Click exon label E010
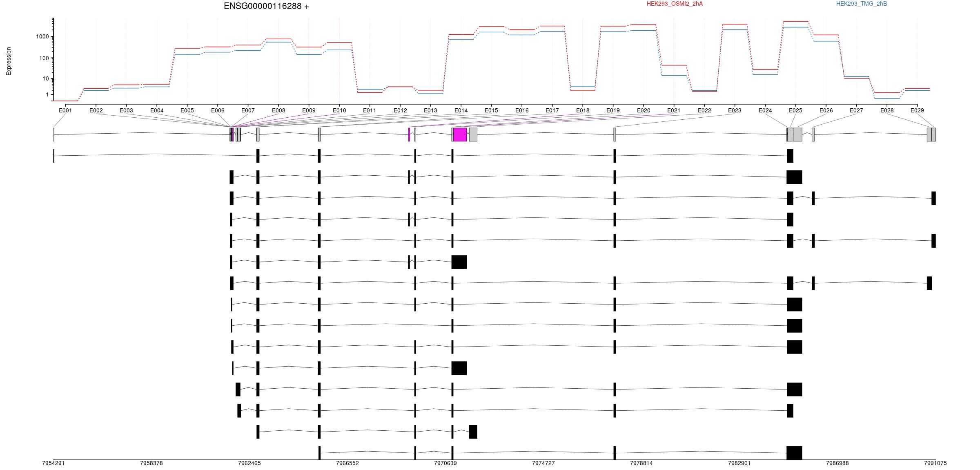 tap(339, 110)
